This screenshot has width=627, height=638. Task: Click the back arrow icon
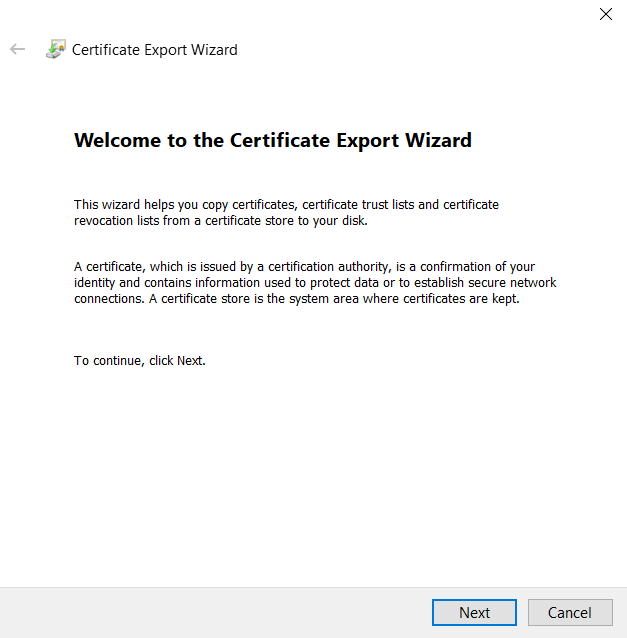pyautogui.click(x=17, y=49)
